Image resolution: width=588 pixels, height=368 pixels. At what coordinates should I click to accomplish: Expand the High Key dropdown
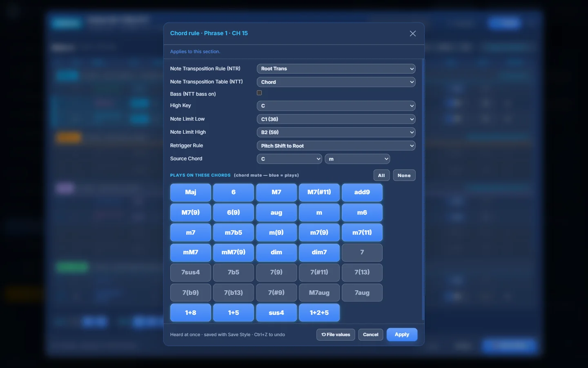(x=336, y=106)
